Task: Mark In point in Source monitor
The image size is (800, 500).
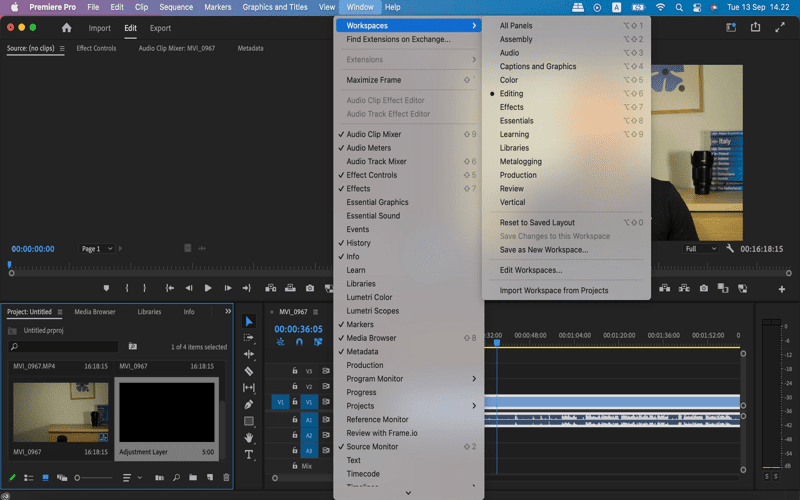Action: (127, 288)
